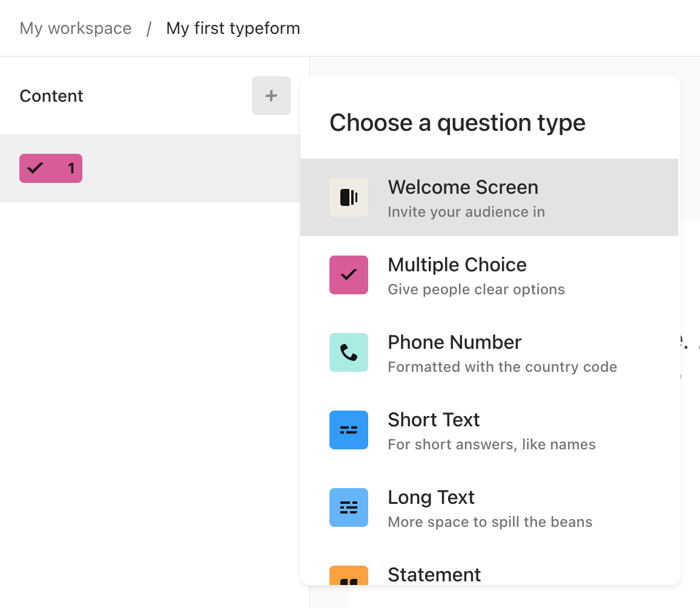Image resolution: width=700 pixels, height=608 pixels.
Task: Choose the Long Text question type
Action: (x=489, y=507)
